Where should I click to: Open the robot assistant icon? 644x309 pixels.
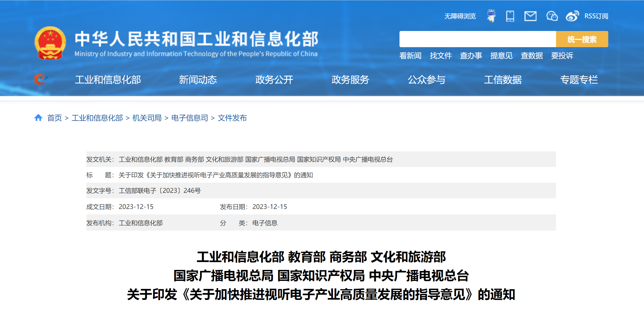click(x=491, y=16)
